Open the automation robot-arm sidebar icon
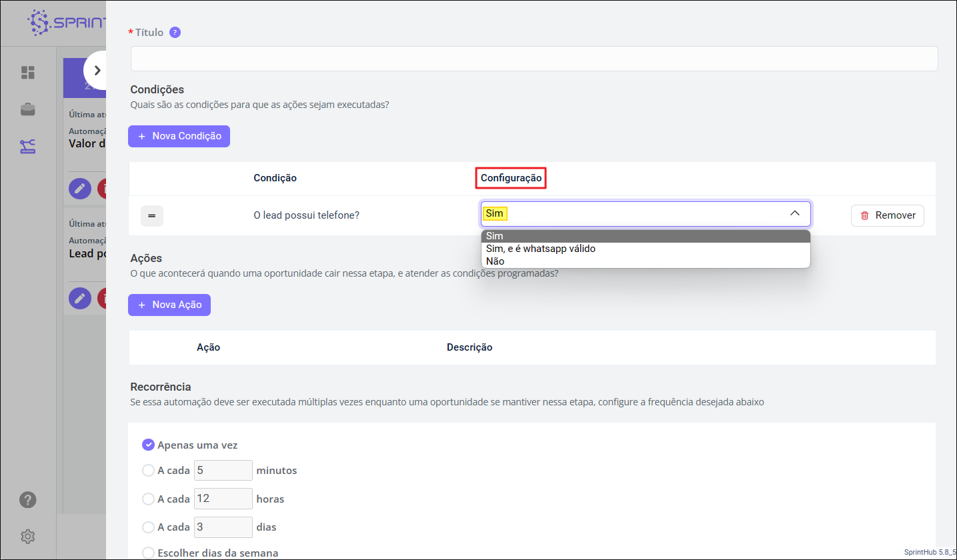Viewport: 957px width, 560px height. (x=28, y=147)
